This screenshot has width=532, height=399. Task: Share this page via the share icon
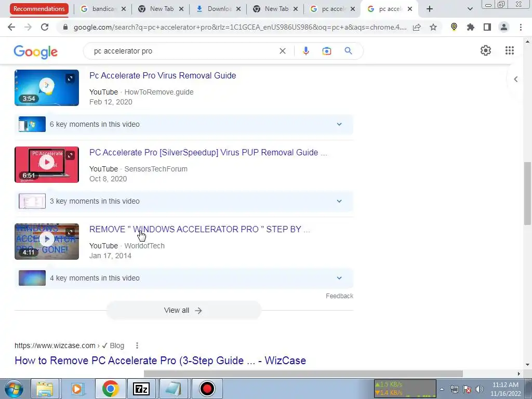(417, 27)
